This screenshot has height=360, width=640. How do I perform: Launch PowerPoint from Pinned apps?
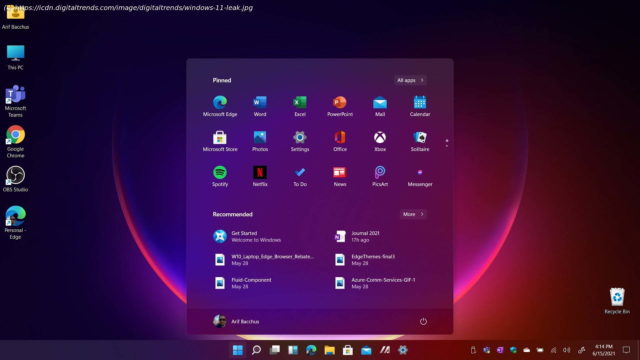coord(340,105)
